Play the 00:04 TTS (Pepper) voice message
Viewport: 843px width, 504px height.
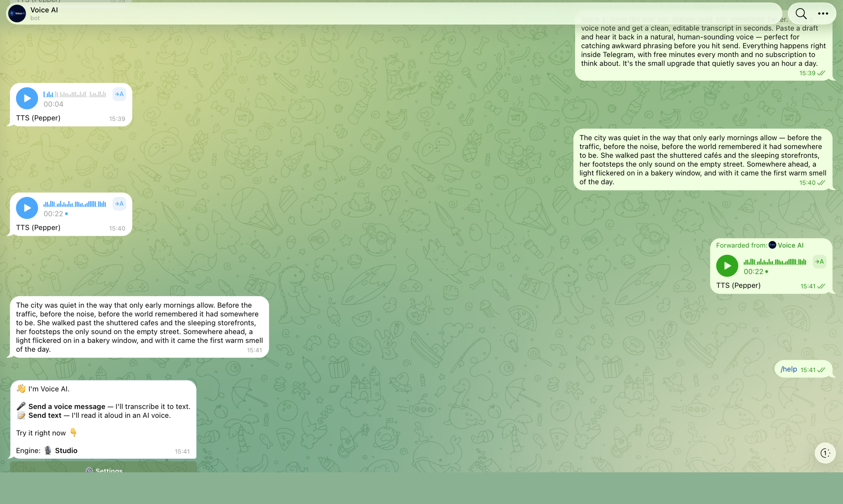coord(27,98)
